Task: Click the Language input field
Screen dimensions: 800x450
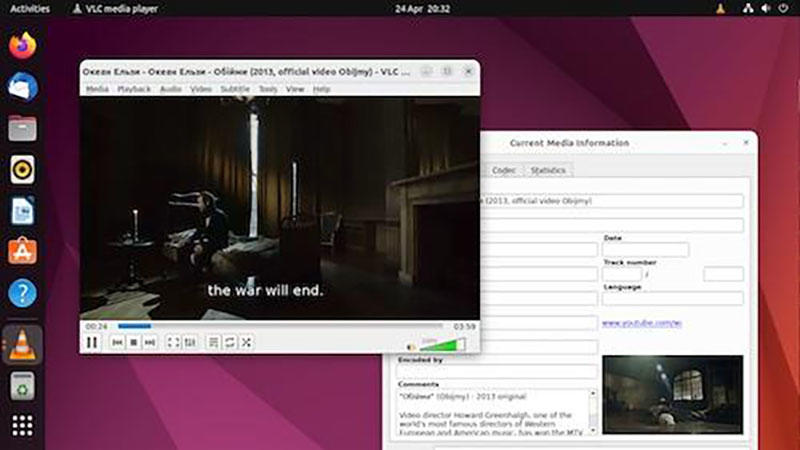Action: pos(672,298)
